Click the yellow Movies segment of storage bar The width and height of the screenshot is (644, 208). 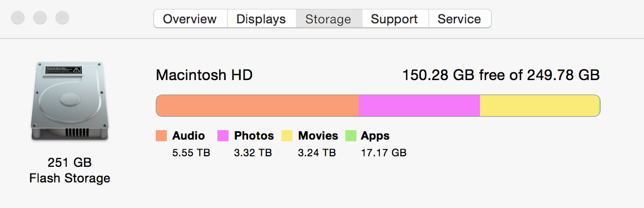click(539, 106)
